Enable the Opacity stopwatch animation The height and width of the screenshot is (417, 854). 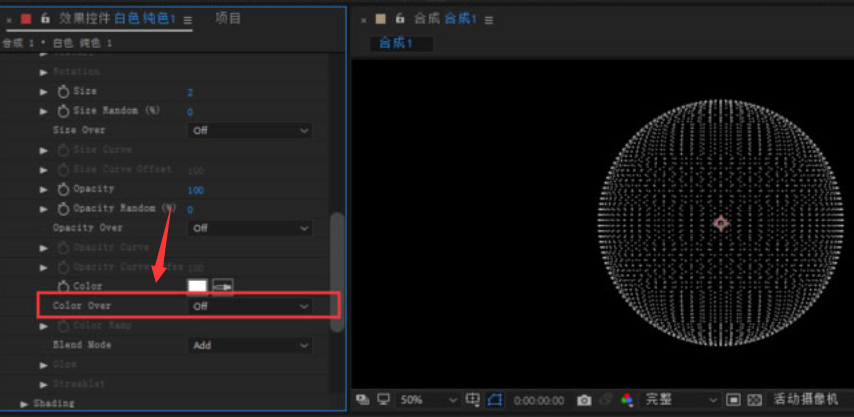[x=62, y=189]
